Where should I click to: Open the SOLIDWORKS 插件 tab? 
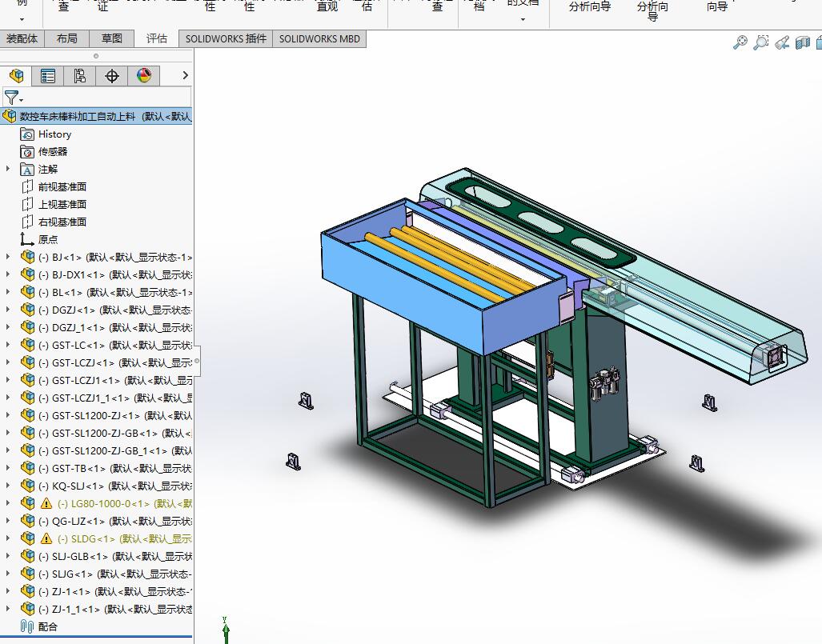pyautogui.click(x=226, y=38)
